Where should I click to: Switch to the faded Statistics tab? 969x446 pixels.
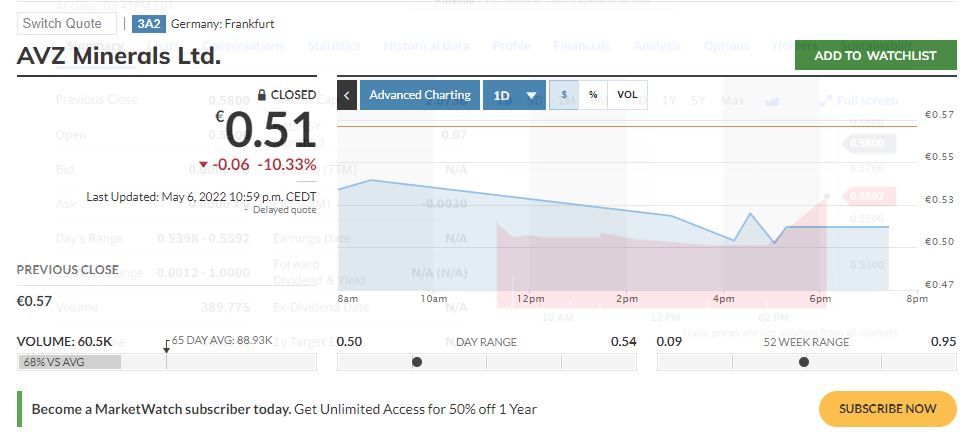pos(334,46)
